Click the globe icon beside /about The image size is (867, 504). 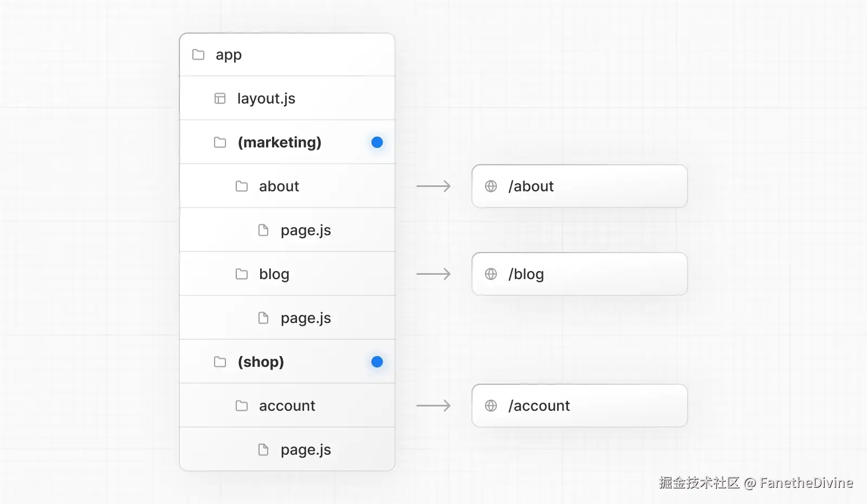[x=491, y=186]
